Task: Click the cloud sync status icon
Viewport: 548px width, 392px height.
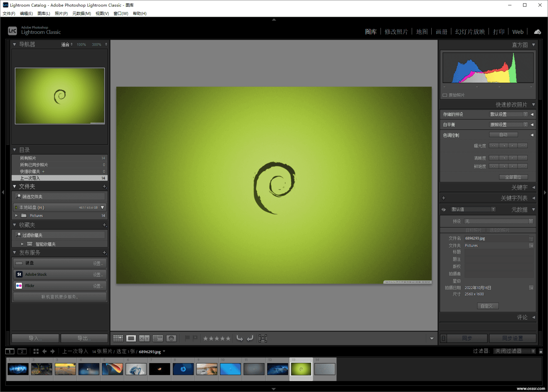Action: point(537,32)
